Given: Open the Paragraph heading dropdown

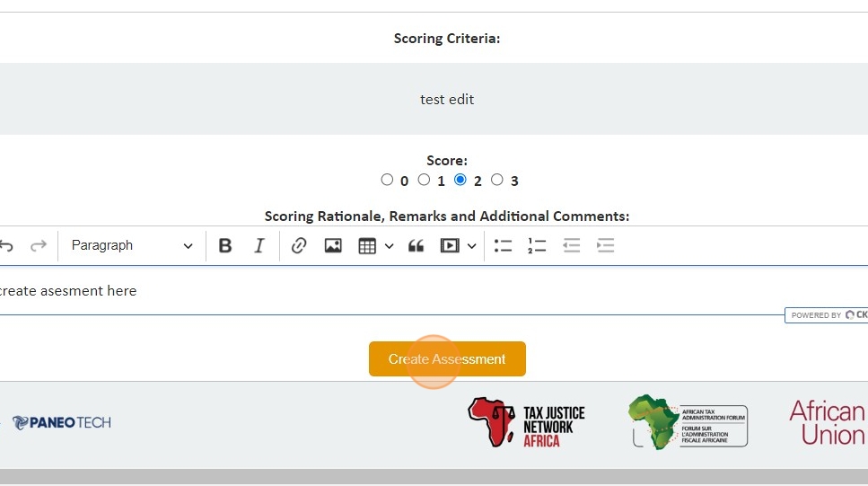Looking at the screenshot, I should coord(131,245).
